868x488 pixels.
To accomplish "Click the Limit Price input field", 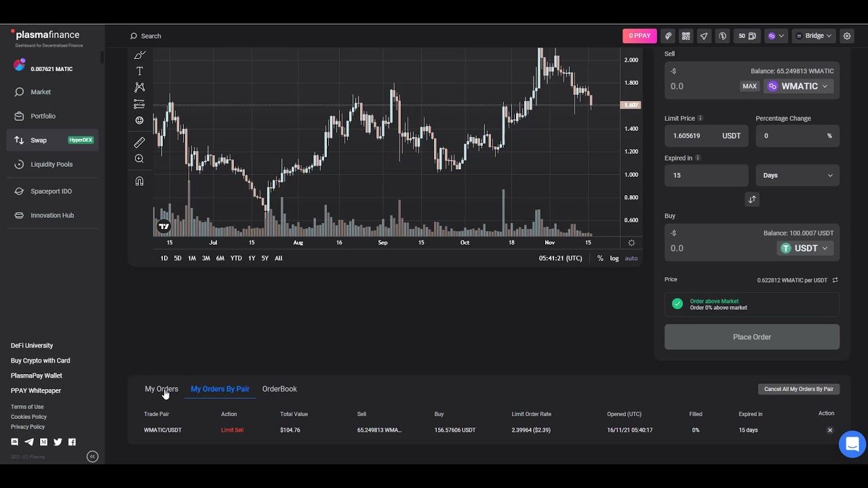I will [707, 136].
